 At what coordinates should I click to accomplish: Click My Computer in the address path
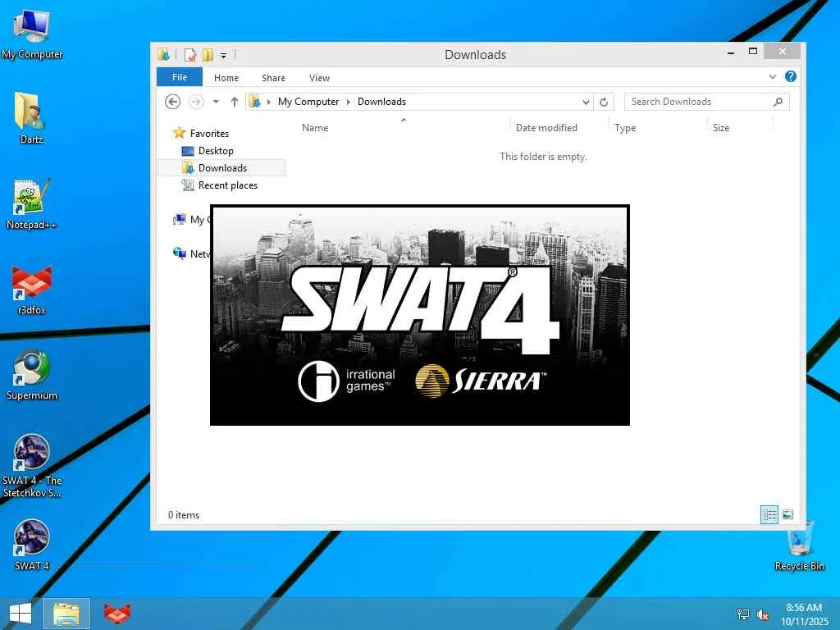(x=308, y=102)
